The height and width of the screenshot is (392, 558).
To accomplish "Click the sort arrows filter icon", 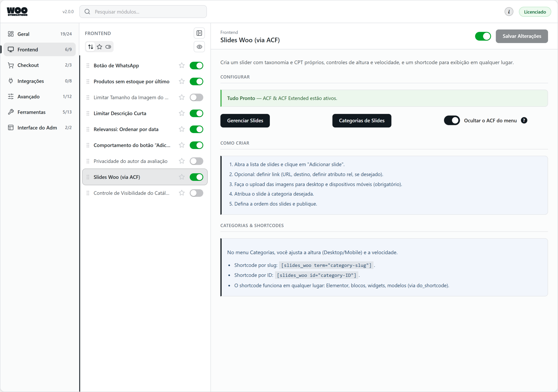I will [91, 47].
